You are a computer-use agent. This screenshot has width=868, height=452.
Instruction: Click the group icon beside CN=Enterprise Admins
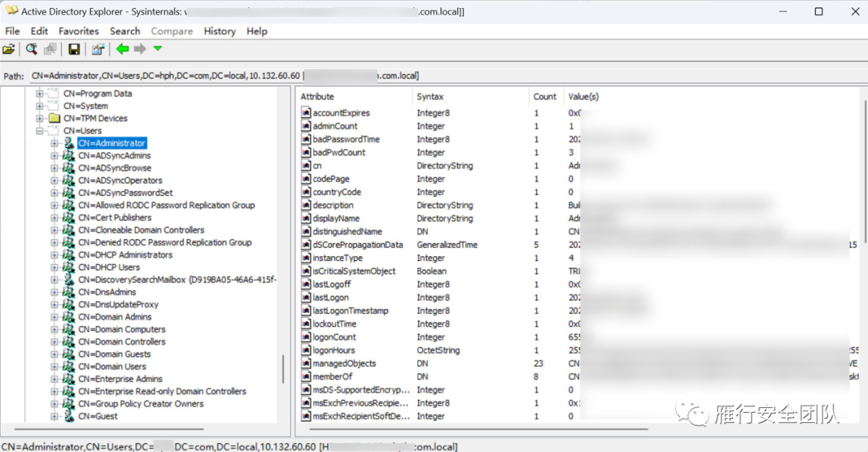[68, 379]
